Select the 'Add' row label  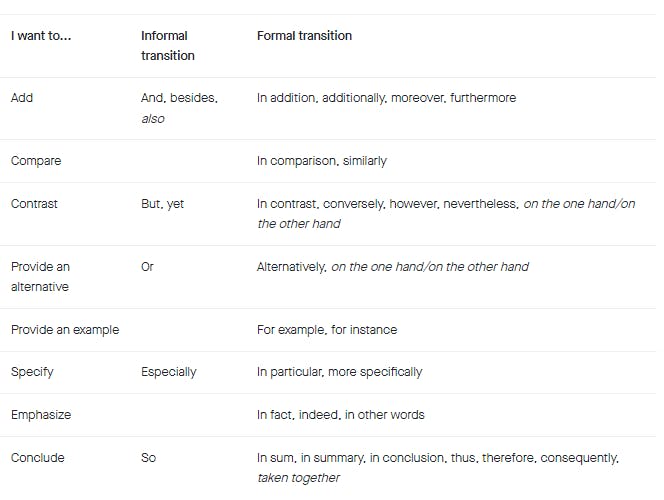(22, 98)
